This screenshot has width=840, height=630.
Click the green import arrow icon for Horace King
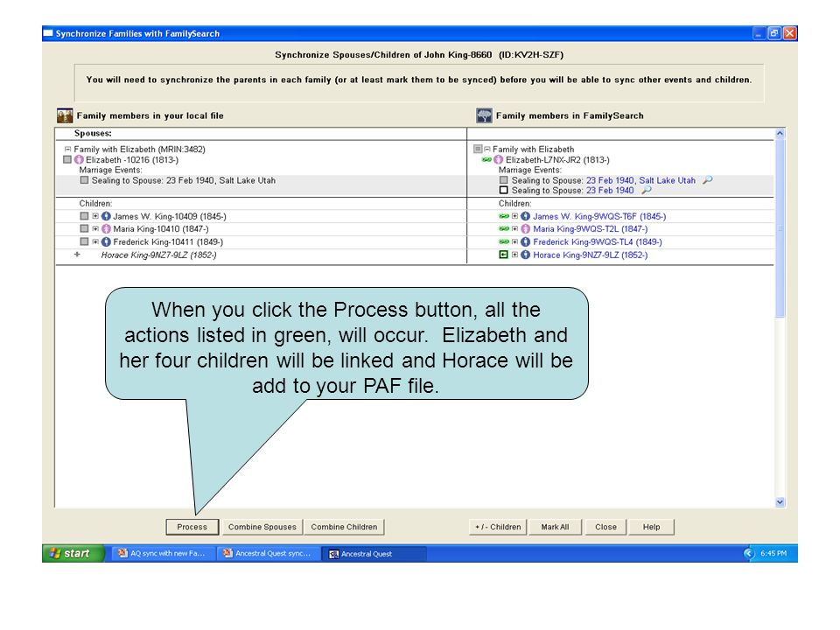click(x=504, y=255)
